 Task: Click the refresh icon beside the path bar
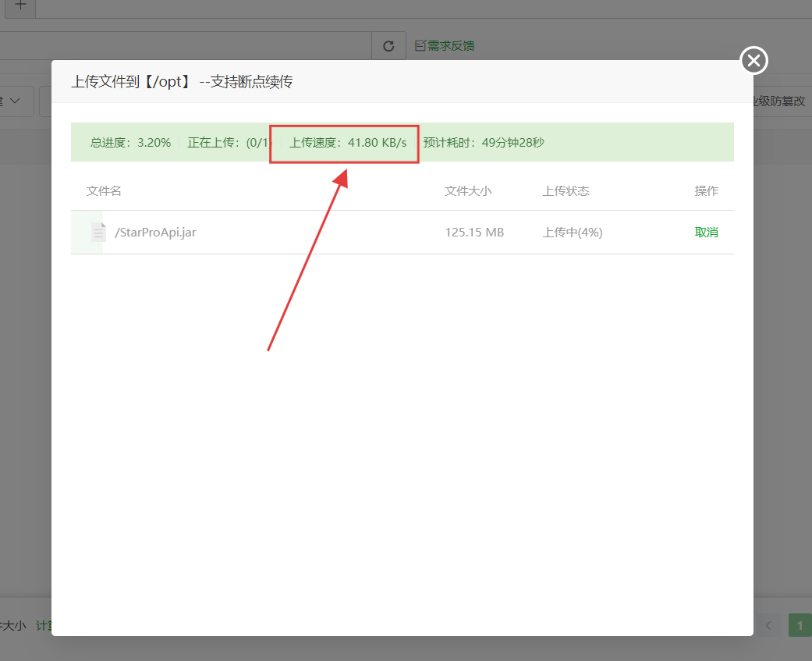point(388,46)
